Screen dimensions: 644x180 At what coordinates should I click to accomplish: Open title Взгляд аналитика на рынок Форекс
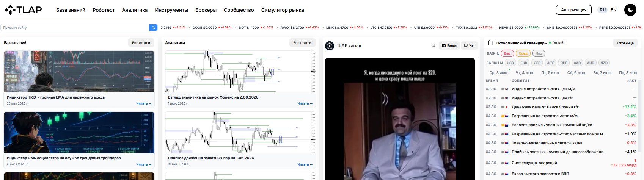(x=213, y=97)
